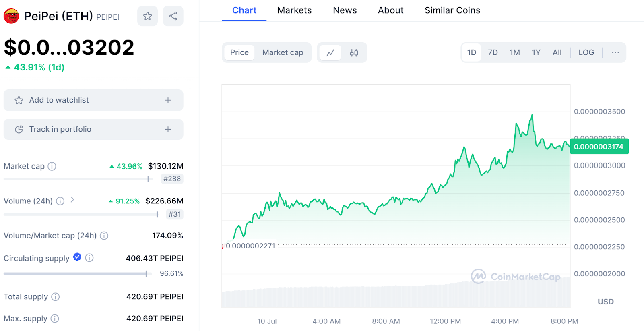
Task: Click the volume rank progress bar
Action: coord(81,214)
